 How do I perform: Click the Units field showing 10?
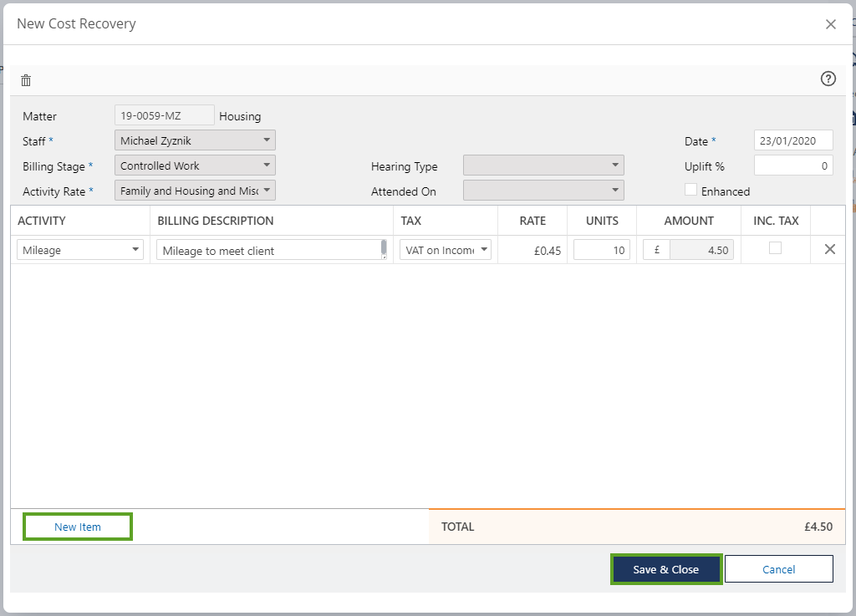[601, 250]
